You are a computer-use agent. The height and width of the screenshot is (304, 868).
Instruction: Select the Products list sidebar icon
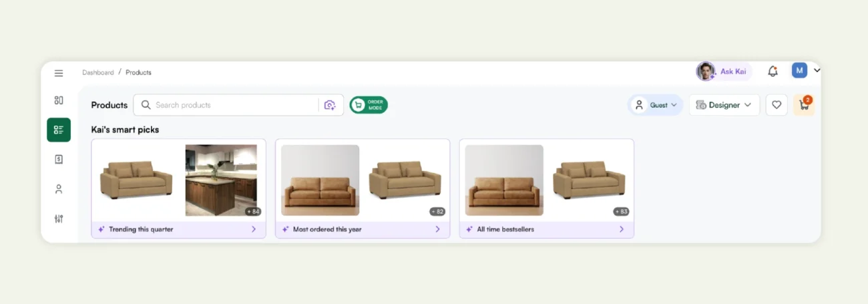pos(59,130)
